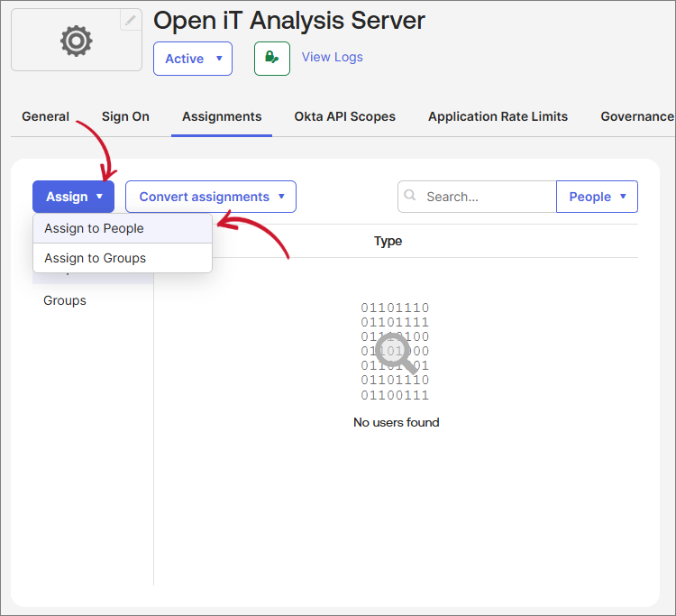This screenshot has height=616, width=676.
Task: Open the Okta API Scopes tab
Action: (344, 116)
